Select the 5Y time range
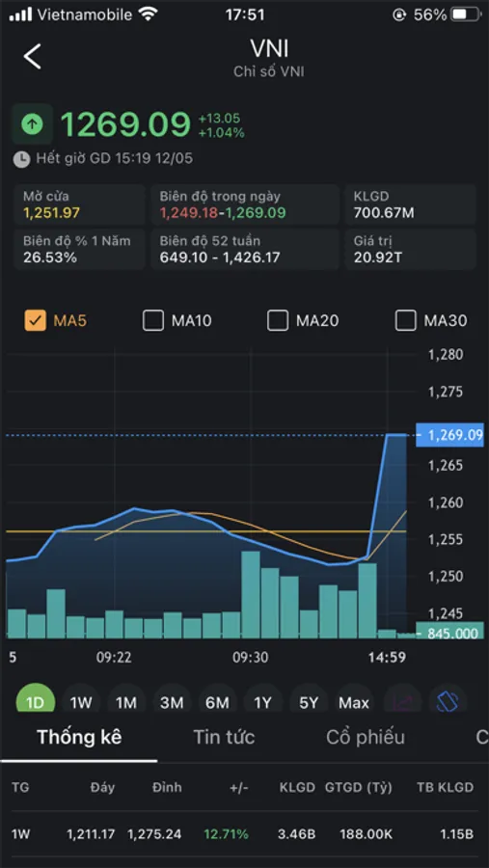 click(x=309, y=702)
